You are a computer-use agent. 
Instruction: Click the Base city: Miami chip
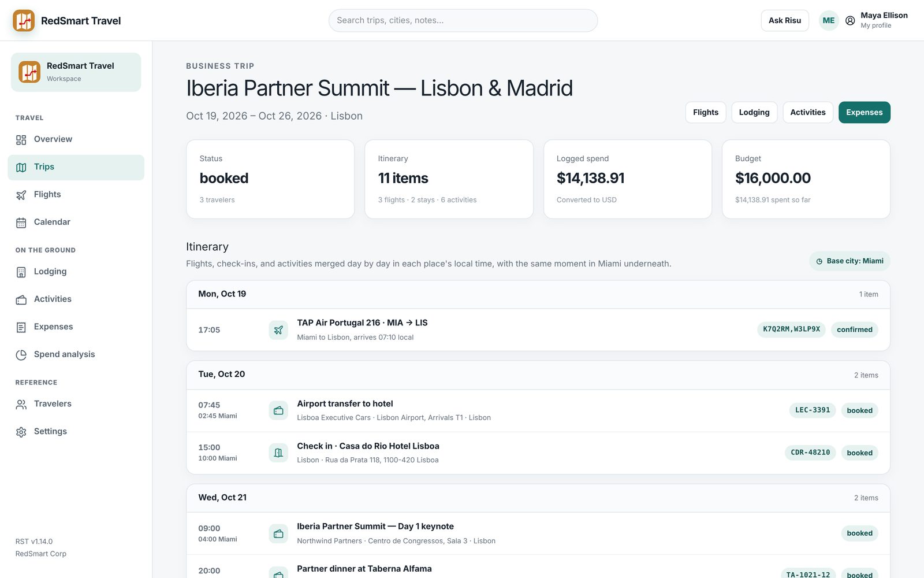[x=850, y=261]
